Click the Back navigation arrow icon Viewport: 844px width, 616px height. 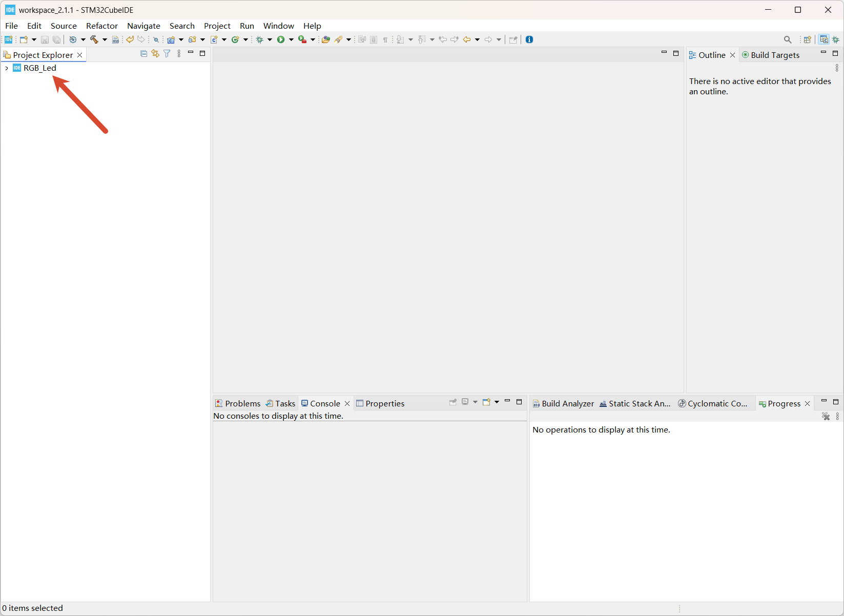[x=467, y=39]
